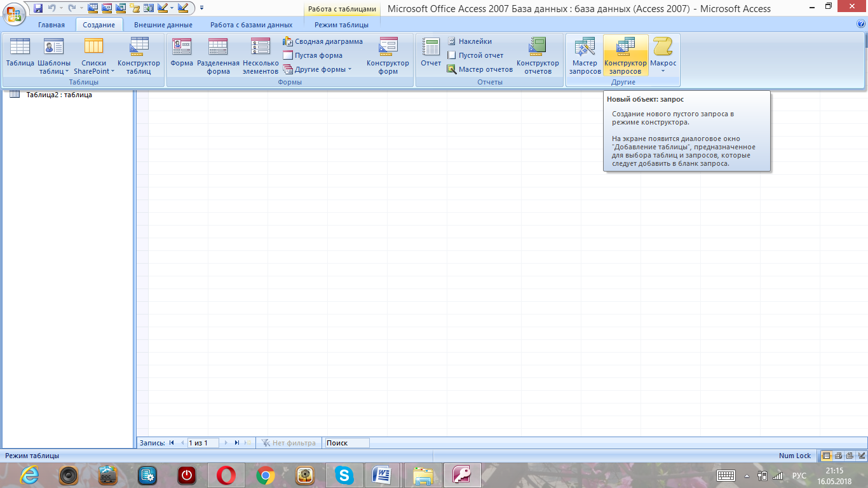
Task: Create Наклейки labels report
Action: point(470,41)
